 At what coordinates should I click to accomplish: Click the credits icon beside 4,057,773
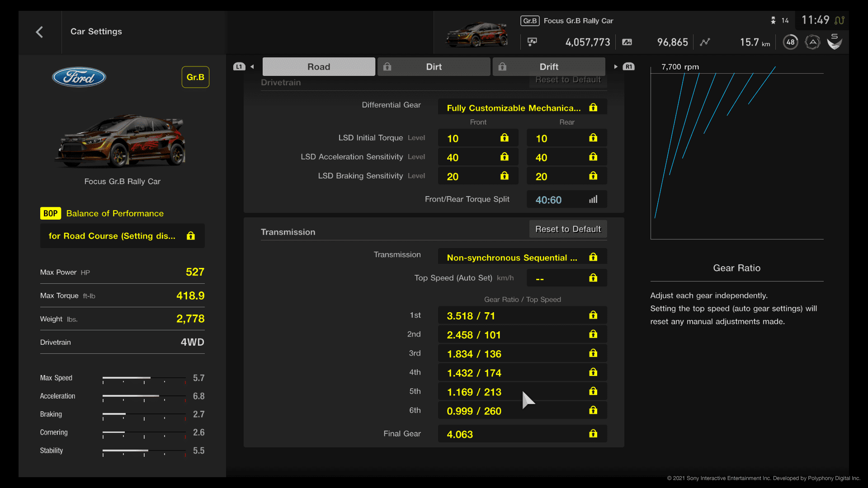click(x=532, y=42)
